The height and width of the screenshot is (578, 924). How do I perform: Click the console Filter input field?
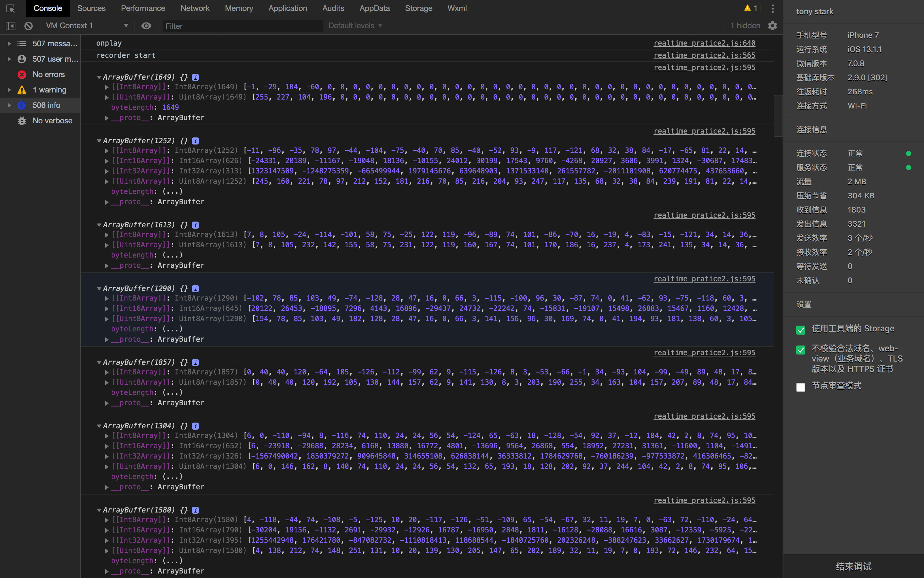243,26
